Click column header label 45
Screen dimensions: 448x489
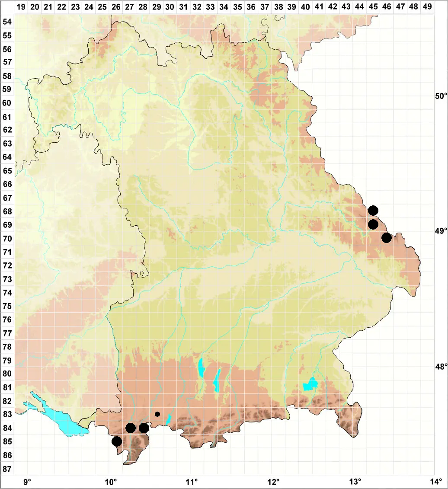[373, 7]
